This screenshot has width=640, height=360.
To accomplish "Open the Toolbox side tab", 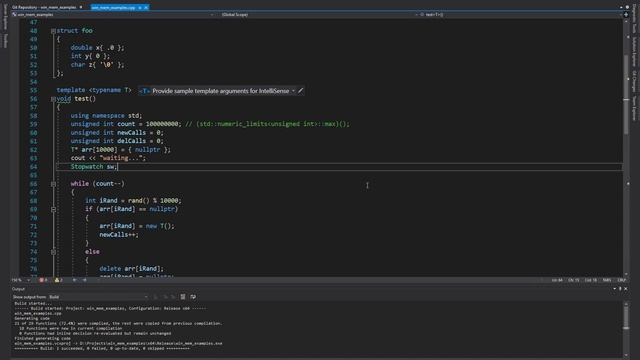I will [x=5, y=40].
